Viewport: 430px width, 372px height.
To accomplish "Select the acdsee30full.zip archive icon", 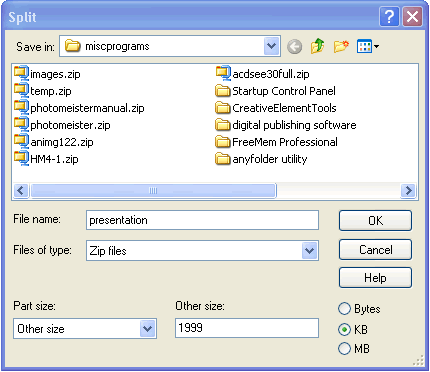I will [x=223, y=73].
